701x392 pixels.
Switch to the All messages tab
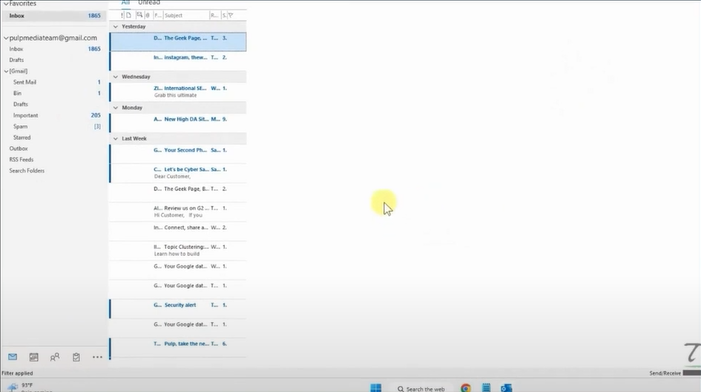coord(126,3)
